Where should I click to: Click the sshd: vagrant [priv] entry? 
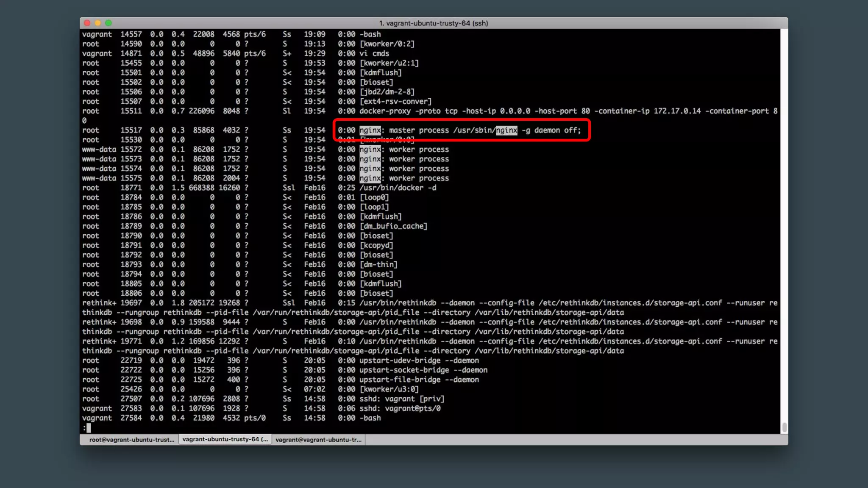401,399
